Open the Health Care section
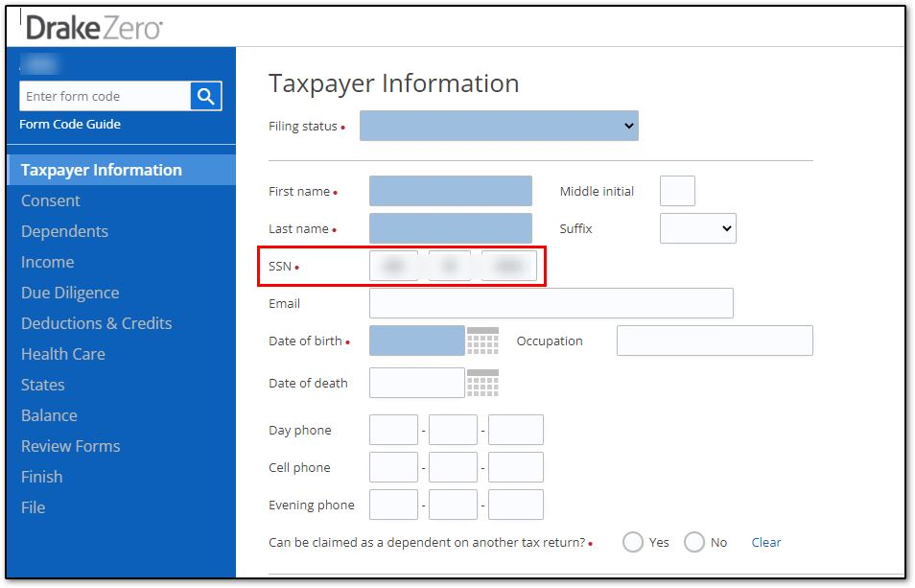915x588 pixels. tap(62, 354)
